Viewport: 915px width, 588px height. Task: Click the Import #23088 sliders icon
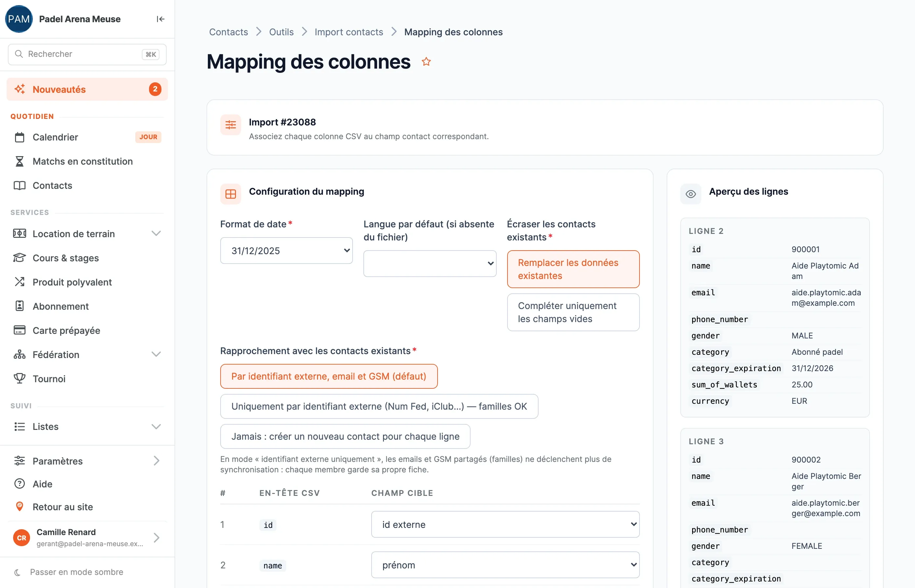point(231,125)
